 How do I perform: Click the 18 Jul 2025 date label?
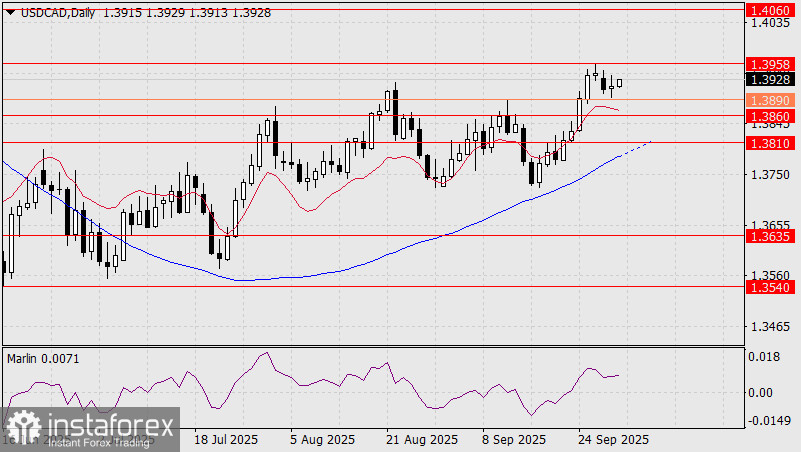click(226, 440)
